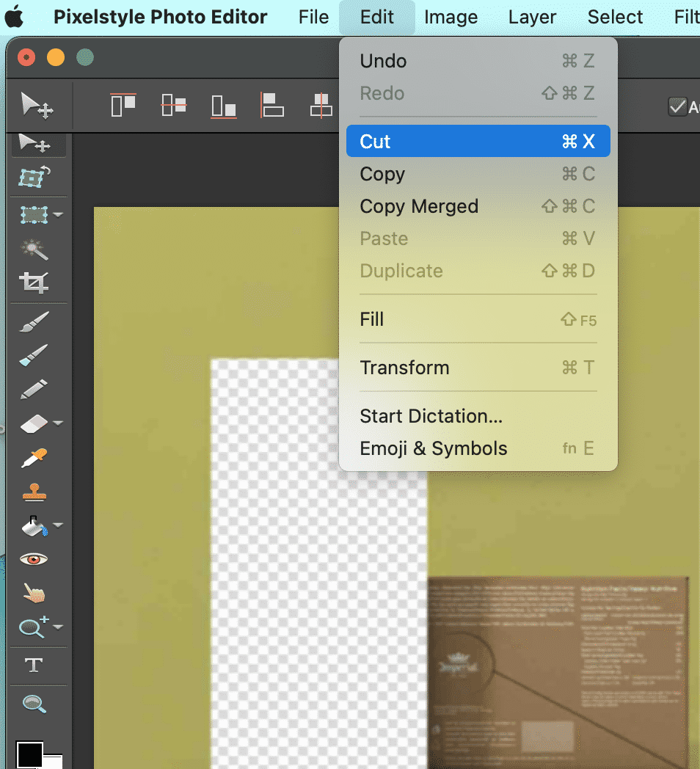Select the Text tool
Viewport: 700px width, 769px height.
(34, 666)
